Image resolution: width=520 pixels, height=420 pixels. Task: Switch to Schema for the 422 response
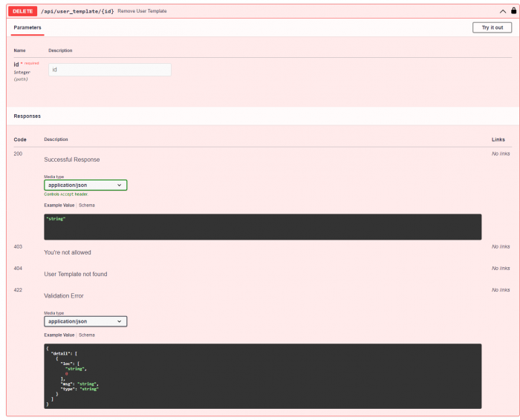pyautogui.click(x=87, y=335)
